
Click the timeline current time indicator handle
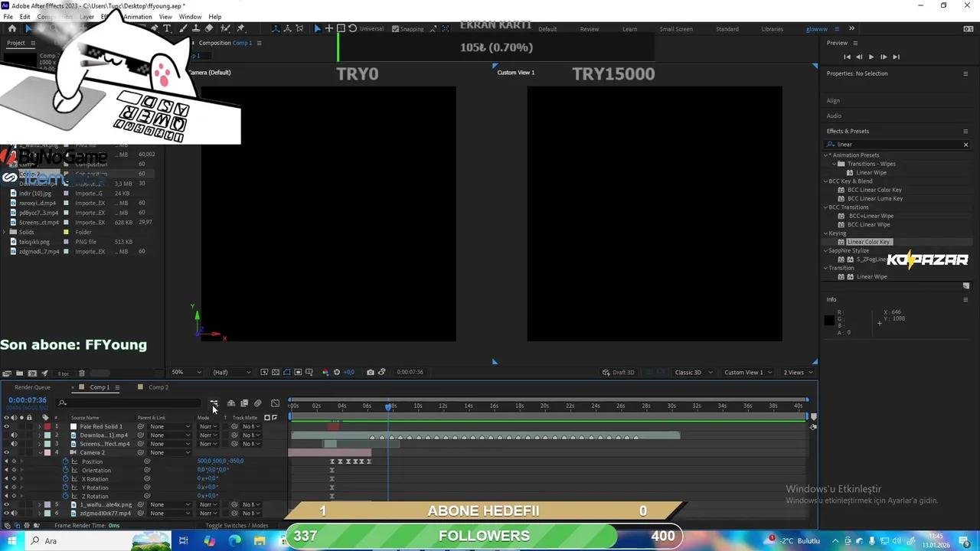coord(389,406)
